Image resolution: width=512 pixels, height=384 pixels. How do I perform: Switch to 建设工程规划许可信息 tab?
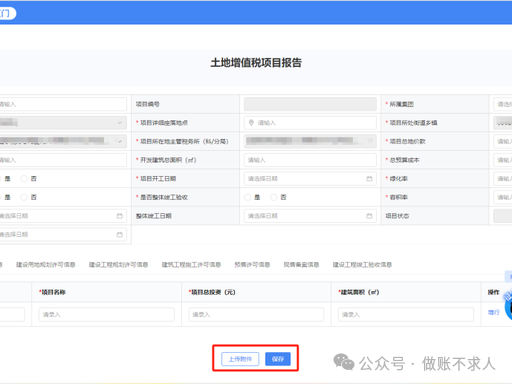[x=118, y=265]
